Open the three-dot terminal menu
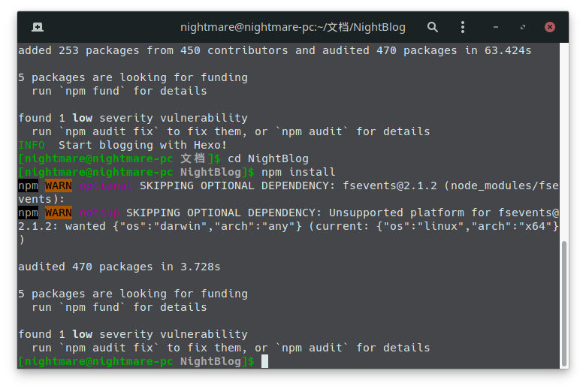The height and width of the screenshot is (392, 586). [x=463, y=27]
